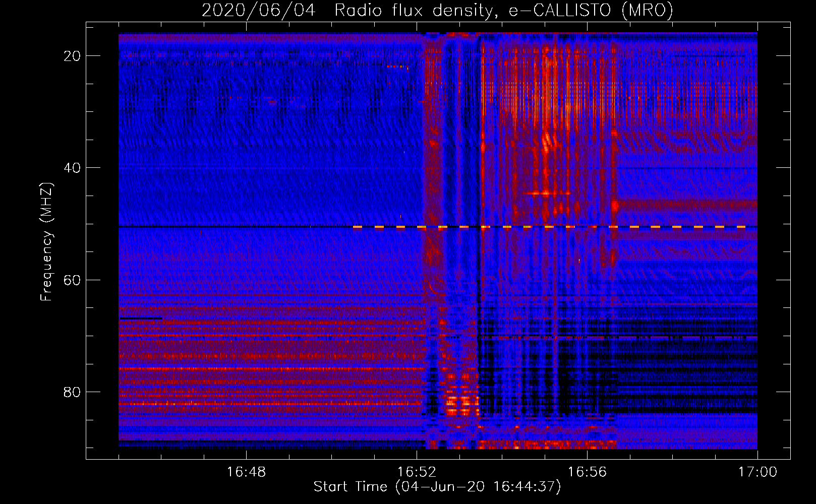Click the "Start Time (04-Jun-20 16:44:37)" axis label
The height and width of the screenshot is (504, 816).
tap(437, 487)
